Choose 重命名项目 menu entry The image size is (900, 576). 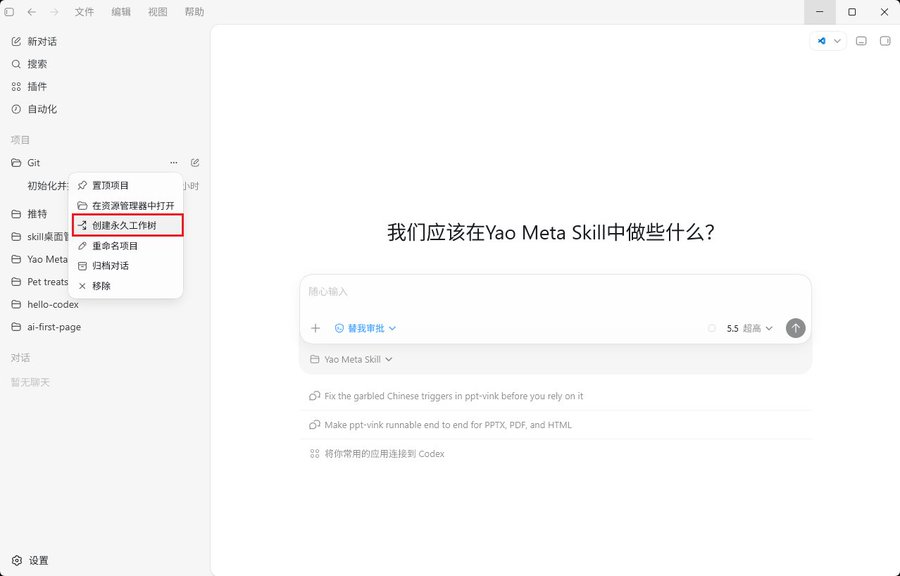(126, 246)
